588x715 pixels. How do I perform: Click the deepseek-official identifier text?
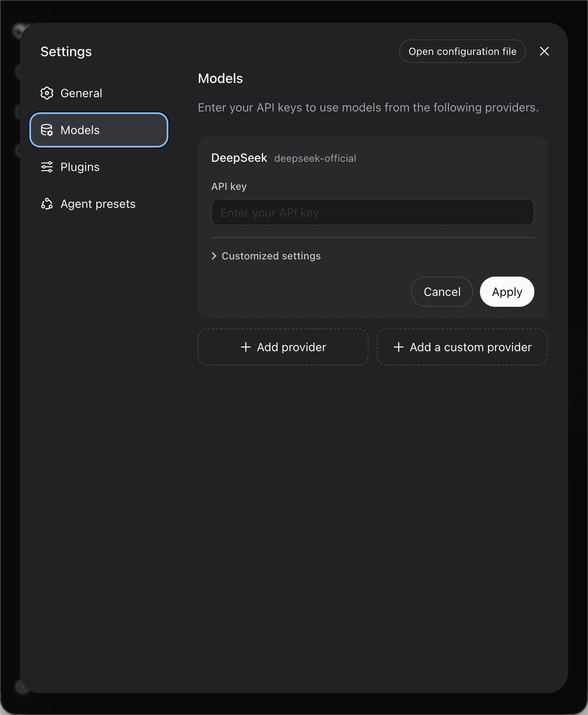pos(315,158)
